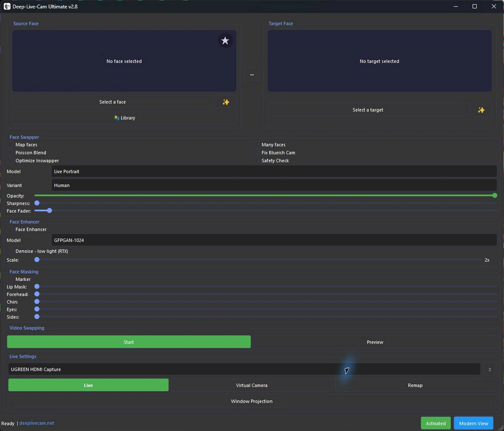Enable the Safety Check checkbox

coord(256,161)
